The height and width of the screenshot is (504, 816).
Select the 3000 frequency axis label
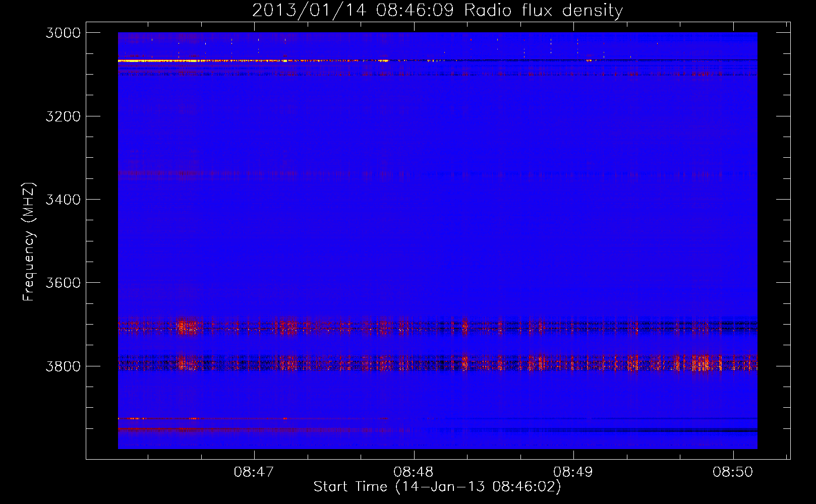point(63,33)
